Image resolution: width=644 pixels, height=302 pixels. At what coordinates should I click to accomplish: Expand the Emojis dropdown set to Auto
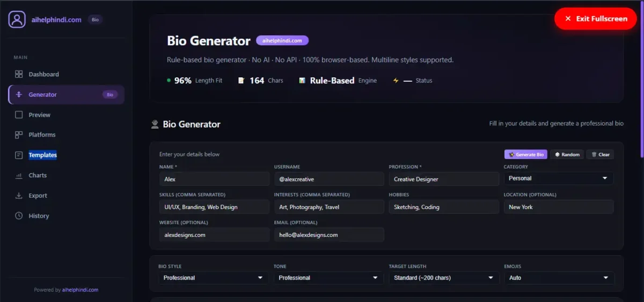pyautogui.click(x=559, y=278)
